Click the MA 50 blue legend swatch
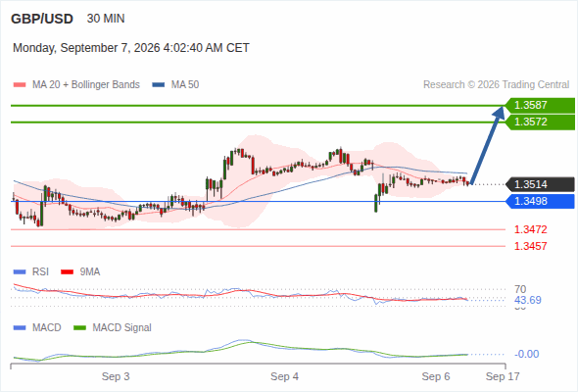This screenshot has width=578, height=392. 159,85
